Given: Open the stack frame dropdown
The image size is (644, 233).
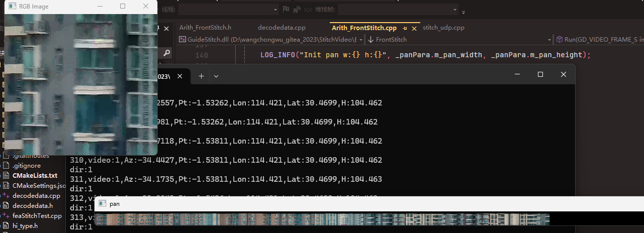Looking at the screenshot, I should (x=455, y=9).
